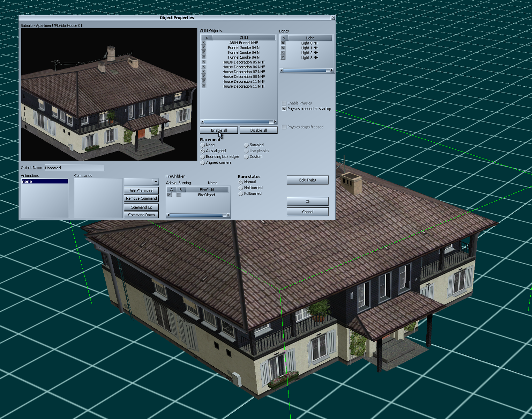This screenshot has height=419, width=532.
Task: Toggle the Active checkbox for FireObject
Action: (x=169, y=195)
